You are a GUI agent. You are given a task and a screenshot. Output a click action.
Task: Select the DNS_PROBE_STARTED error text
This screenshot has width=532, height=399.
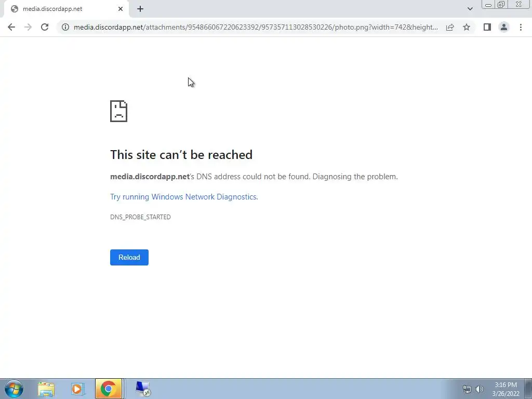[140, 217]
